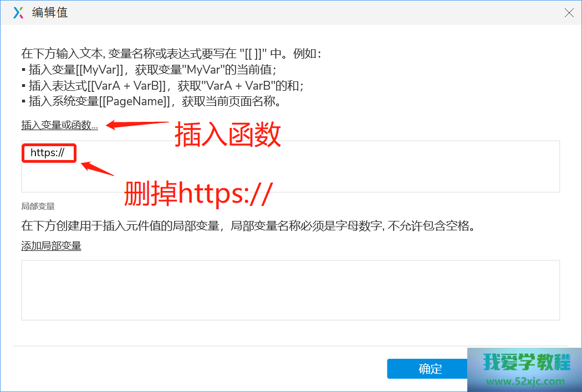Click the 添加局部变量 link
Image resolution: width=582 pixels, height=392 pixels.
point(51,246)
